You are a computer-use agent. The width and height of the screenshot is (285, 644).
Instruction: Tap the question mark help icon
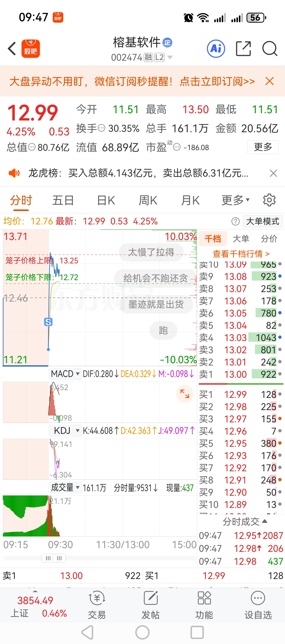point(235,221)
